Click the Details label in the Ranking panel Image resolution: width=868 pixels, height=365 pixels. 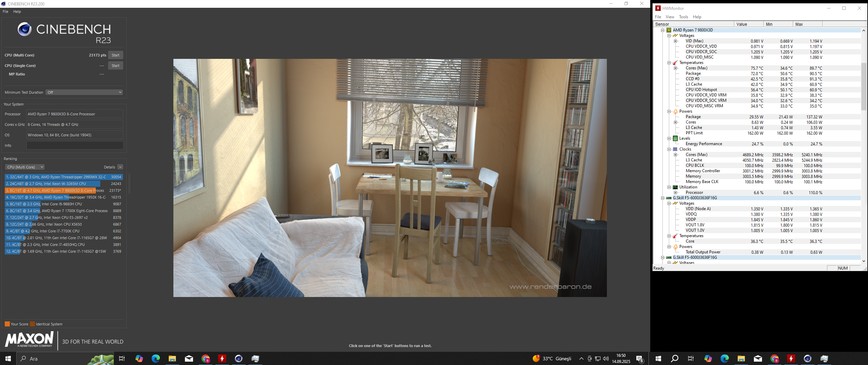[x=109, y=167]
